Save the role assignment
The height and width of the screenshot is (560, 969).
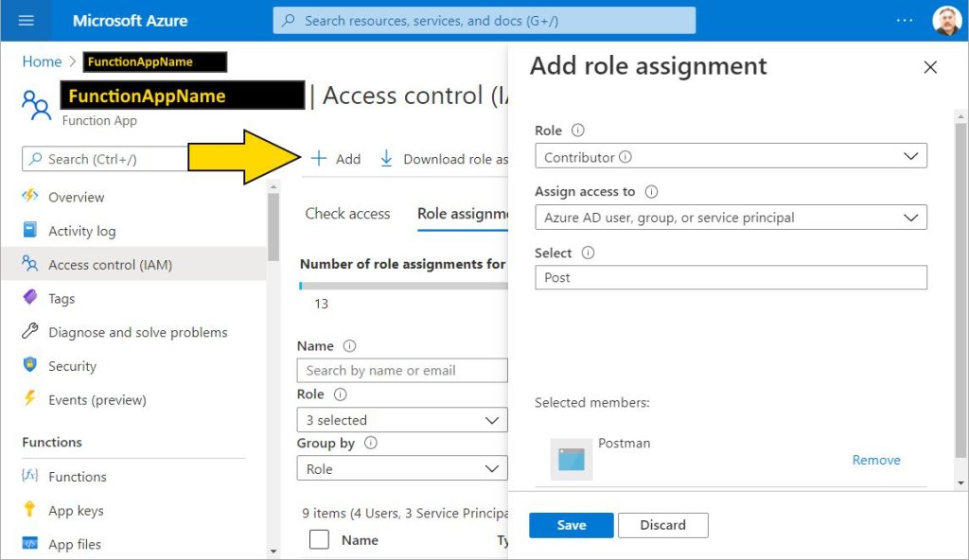coord(571,525)
